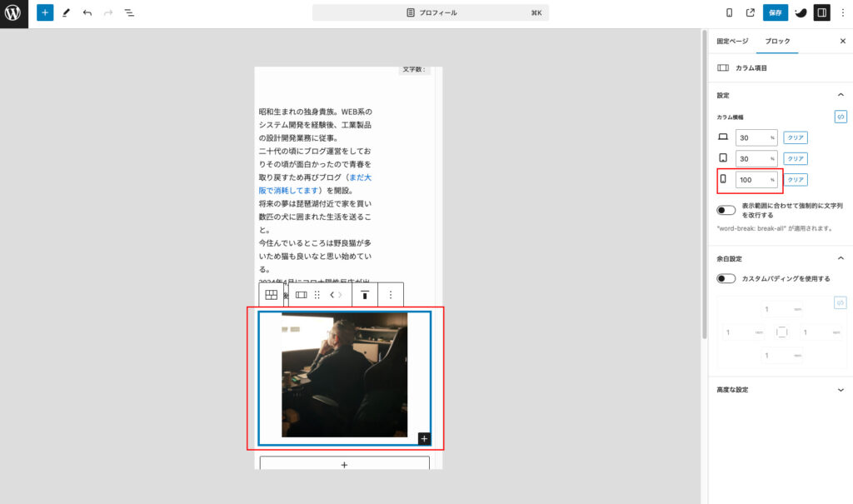853x504 pixels.
Task: Add block with black plus in column
Action: (424, 439)
